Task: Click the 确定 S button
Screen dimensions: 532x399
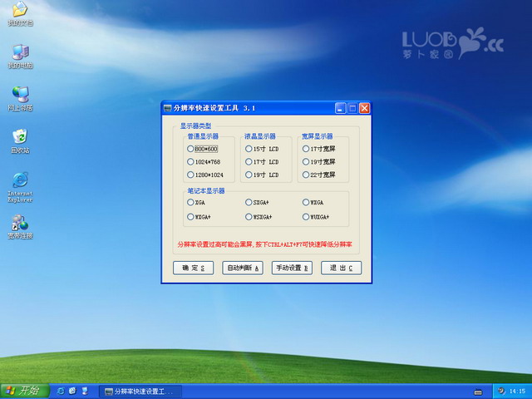Action: pyautogui.click(x=193, y=268)
